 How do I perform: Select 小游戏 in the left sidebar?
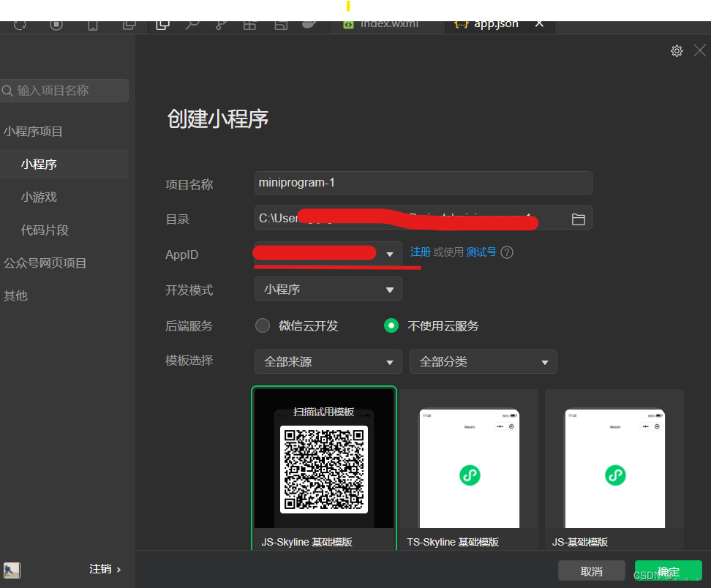coord(39,197)
